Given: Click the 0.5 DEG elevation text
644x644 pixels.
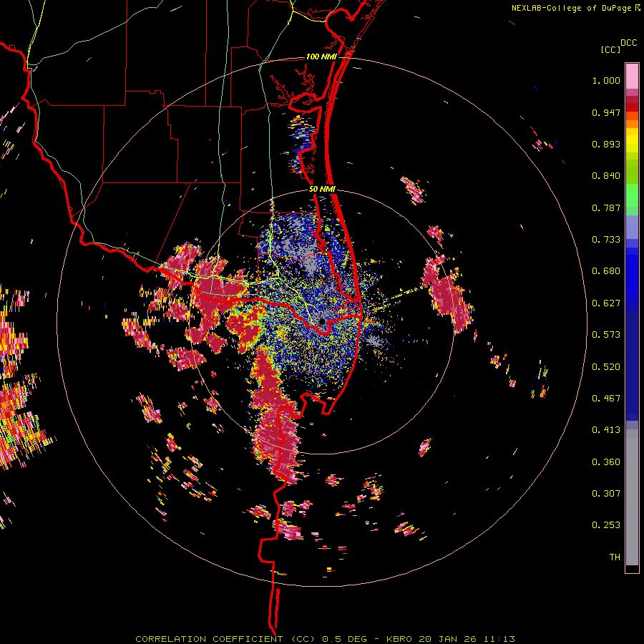Looking at the screenshot, I should pos(344,639).
